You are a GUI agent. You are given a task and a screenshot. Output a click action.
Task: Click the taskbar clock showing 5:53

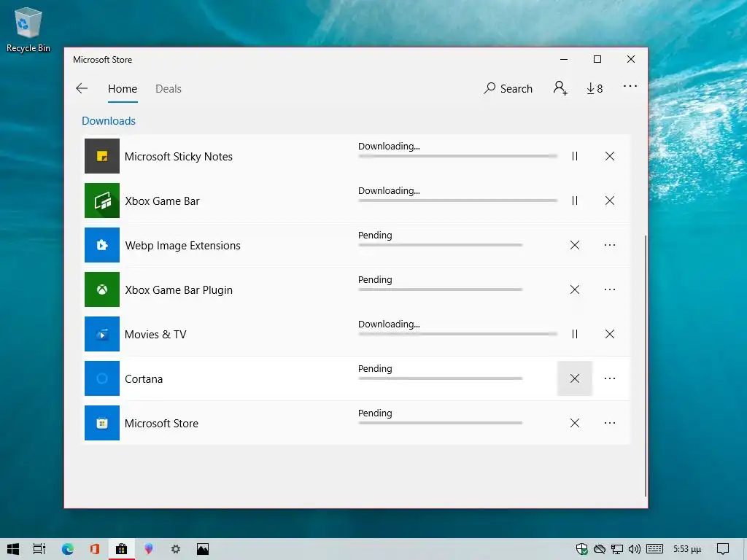click(x=687, y=549)
